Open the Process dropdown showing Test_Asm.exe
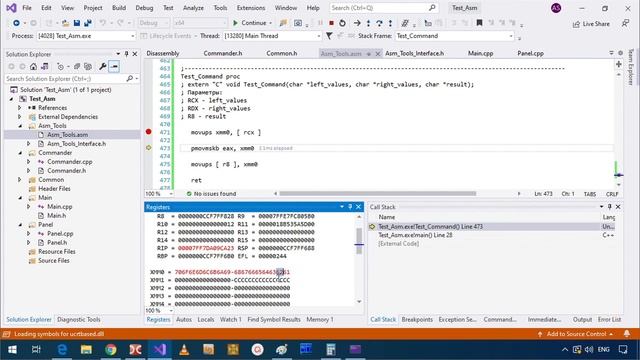Image resolution: width=640 pixels, height=360 pixels. [86, 36]
